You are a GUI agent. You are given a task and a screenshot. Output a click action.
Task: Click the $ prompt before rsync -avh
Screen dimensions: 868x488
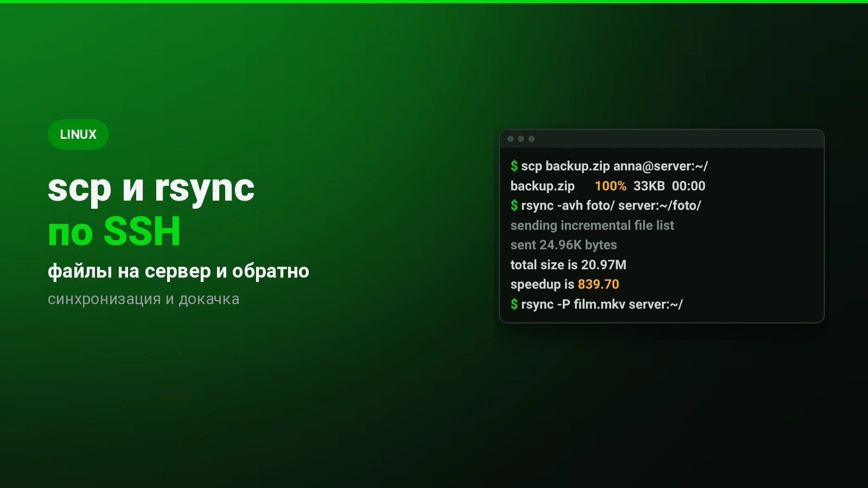coord(514,206)
